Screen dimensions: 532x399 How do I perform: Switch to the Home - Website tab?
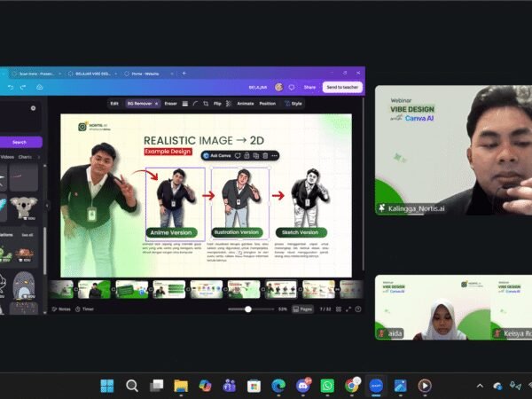click(145, 74)
